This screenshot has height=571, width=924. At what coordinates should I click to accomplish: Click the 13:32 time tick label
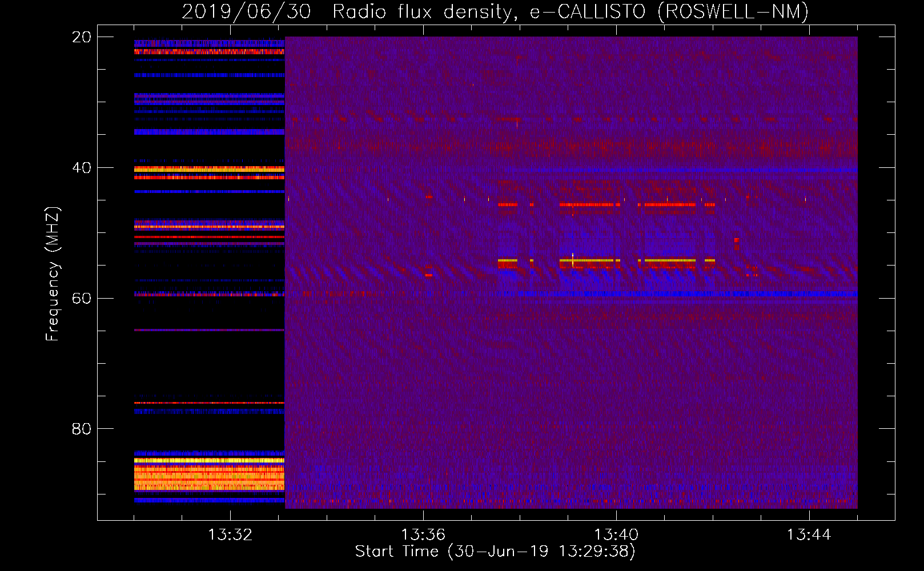pyautogui.click(x=230, y=534)
